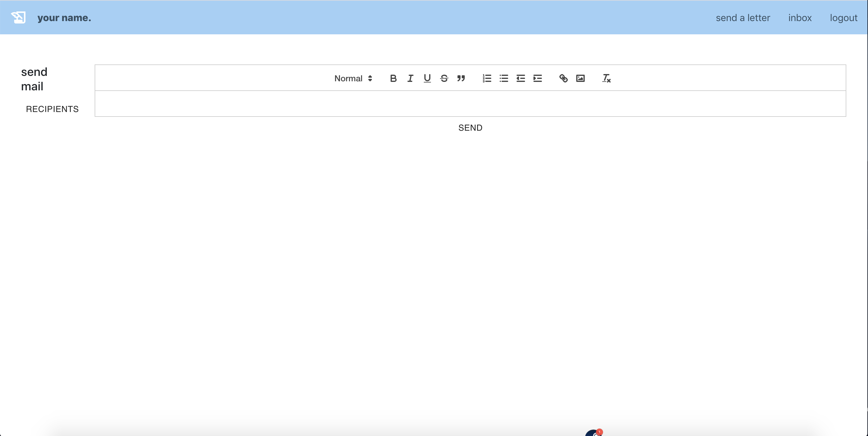Toggle underline formatting button
Image resolution: width=868 pixels, height=436 pixels.
click(427, 79)
